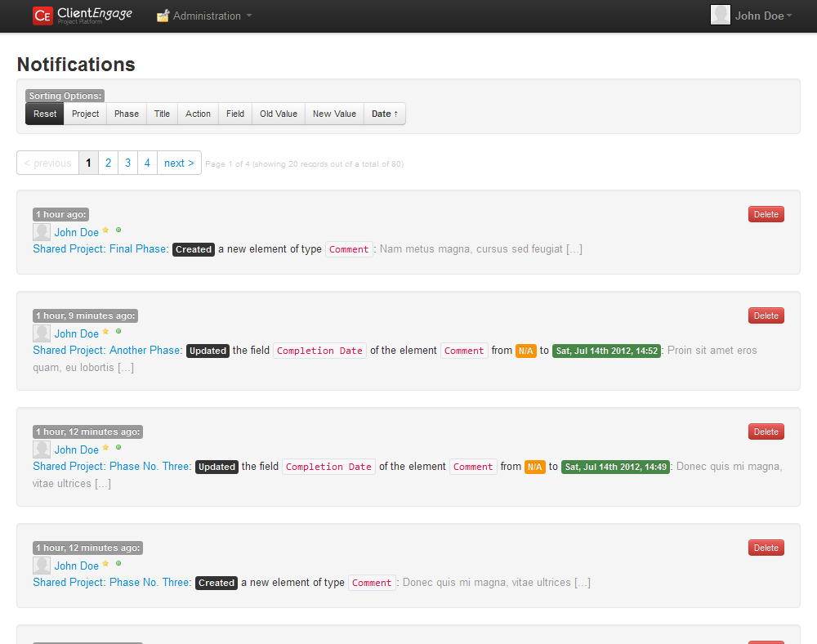This screenshot has height=644, width=817.
Task: Open Phase No. Three link in Updated notification
Action: pyautogui.click(x=112, y=467)
